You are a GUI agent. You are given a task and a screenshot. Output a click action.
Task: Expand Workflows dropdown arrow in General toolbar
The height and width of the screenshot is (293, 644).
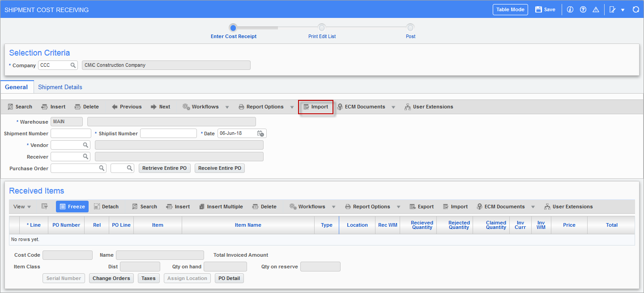tap(227, 107)
